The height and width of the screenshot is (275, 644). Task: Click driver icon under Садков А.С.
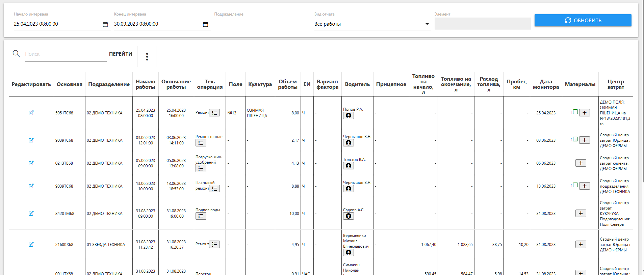coord(349,216)
